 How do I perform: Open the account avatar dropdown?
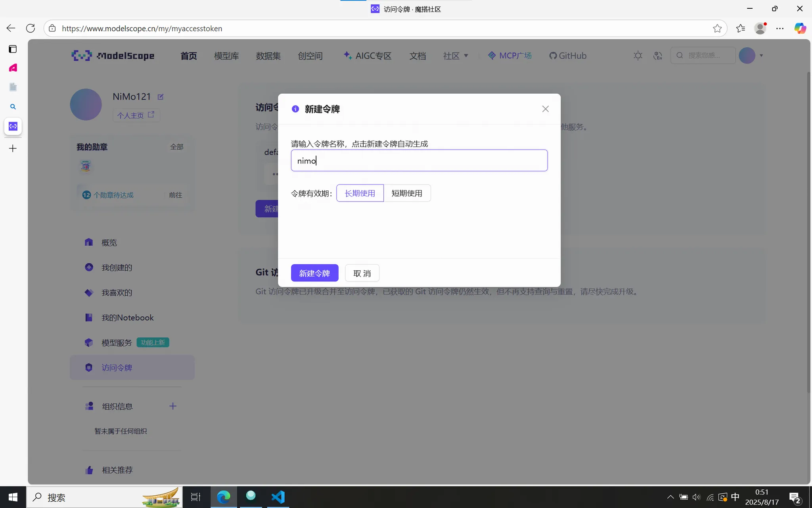751,56
